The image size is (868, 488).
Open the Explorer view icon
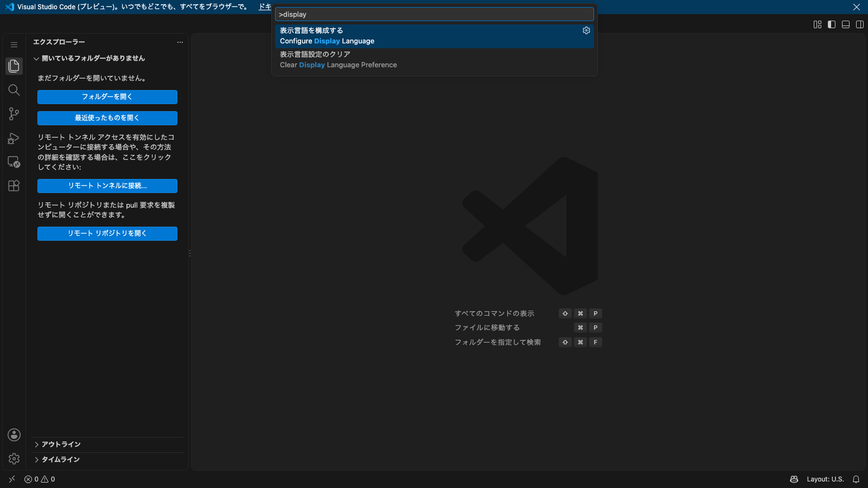coord(14,66)
